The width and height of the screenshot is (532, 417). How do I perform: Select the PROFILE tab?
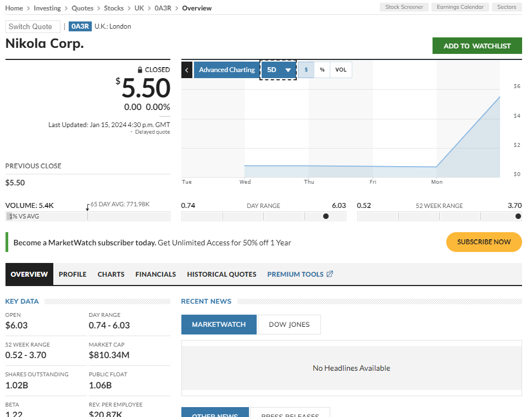click(73, 274)
